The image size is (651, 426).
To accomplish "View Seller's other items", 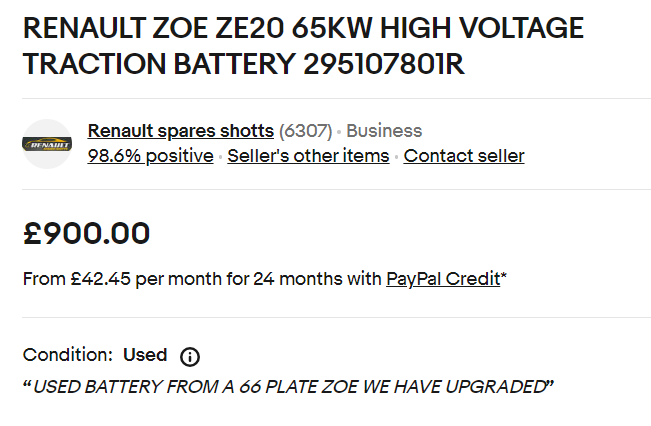I will pos(308,156).
